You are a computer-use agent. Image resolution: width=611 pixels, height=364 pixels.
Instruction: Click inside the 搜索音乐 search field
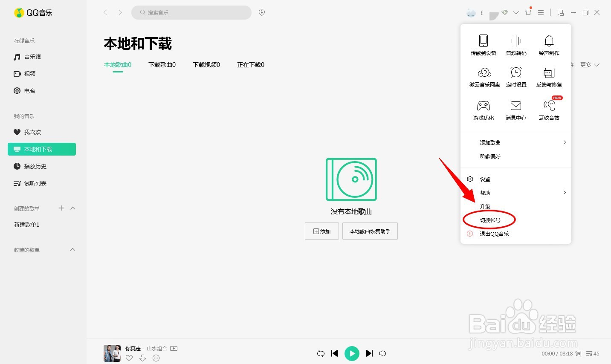coord(191,12)
